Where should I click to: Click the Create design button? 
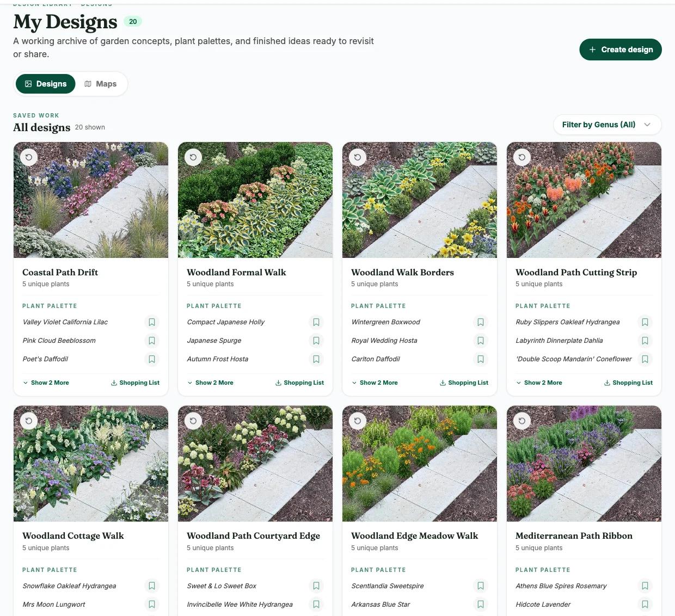click(621, 50)
